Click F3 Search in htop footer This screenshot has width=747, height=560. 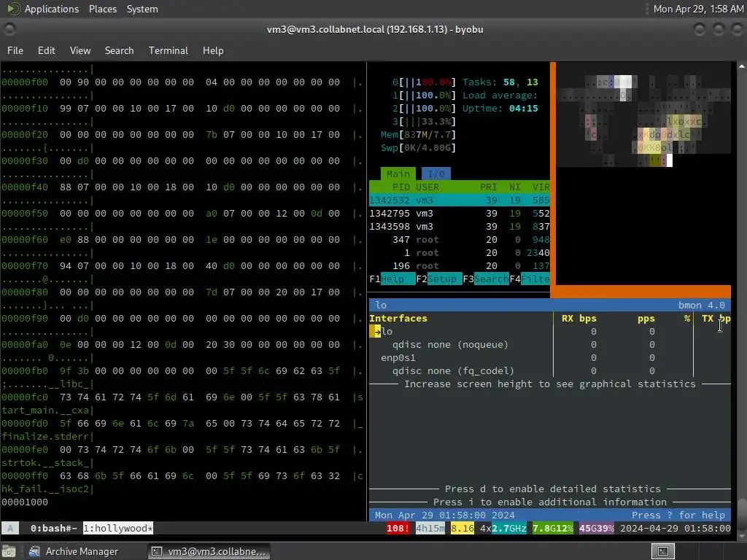click(485, 279)
